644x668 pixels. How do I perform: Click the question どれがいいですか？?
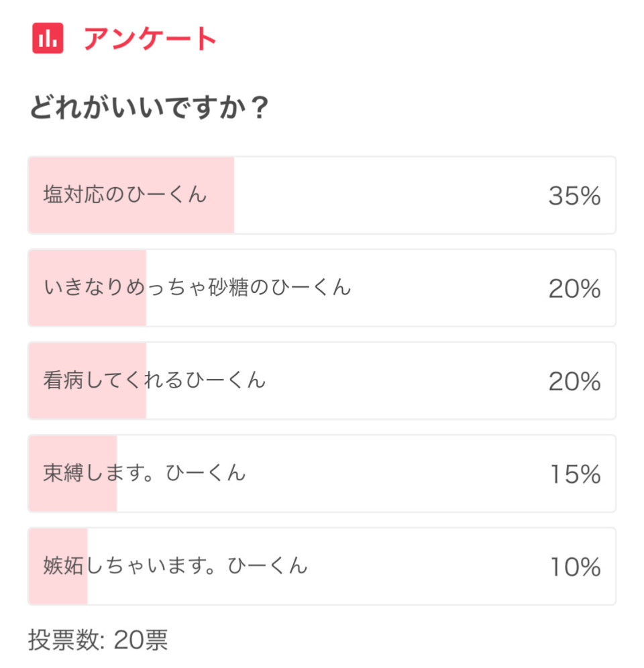pyautogui.click(x=149, y=109)
